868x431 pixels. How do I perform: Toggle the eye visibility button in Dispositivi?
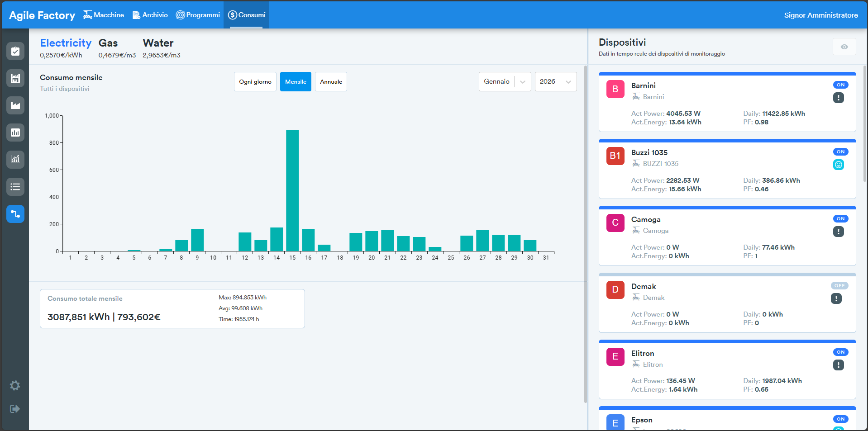(x=844, y=47)
